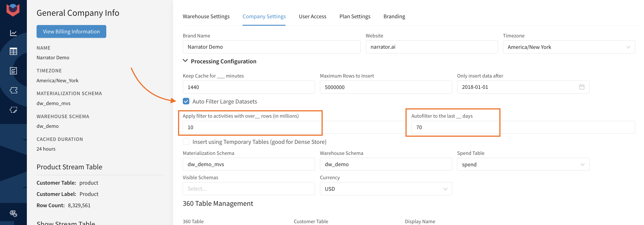Edit the Brand Name field
This screenshot has height=225, width=644.
click(x=271, y=47)
